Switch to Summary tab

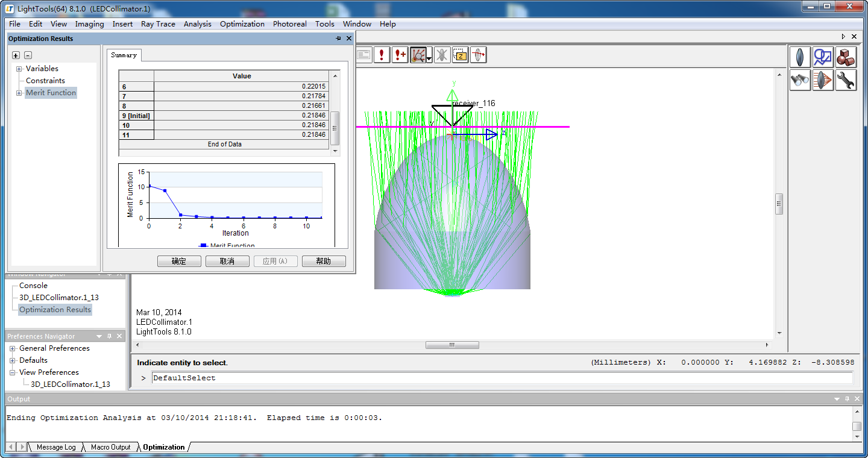point(124,55)
